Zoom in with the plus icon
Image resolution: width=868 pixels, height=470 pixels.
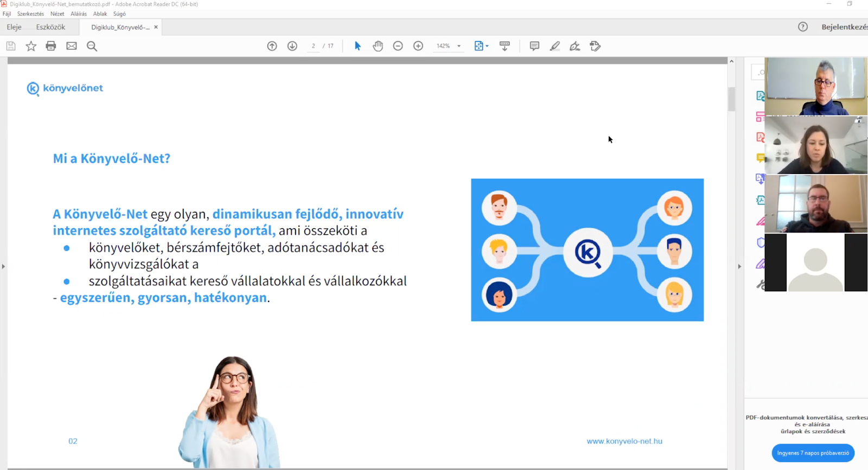tap(418, 46)
